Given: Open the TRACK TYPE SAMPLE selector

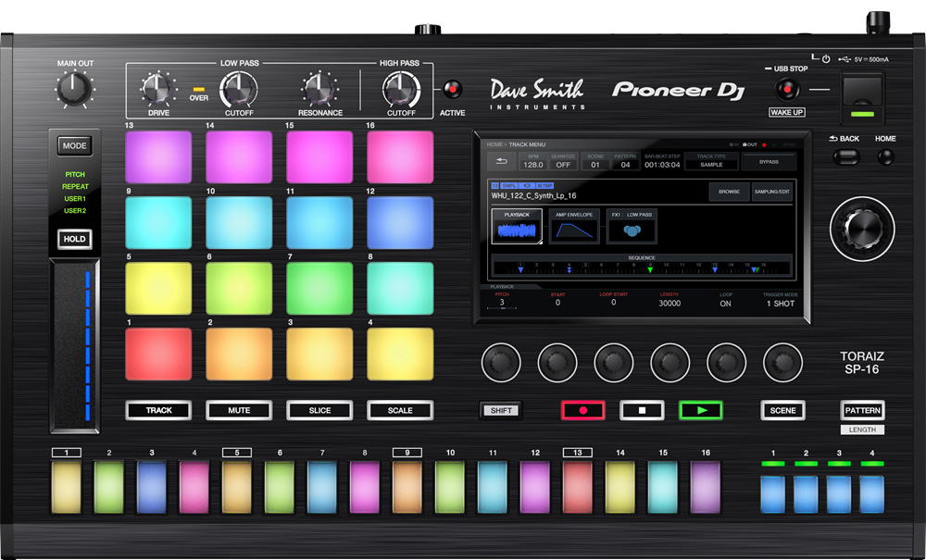Looking at the screenshot, I should [x=711, y=162].
